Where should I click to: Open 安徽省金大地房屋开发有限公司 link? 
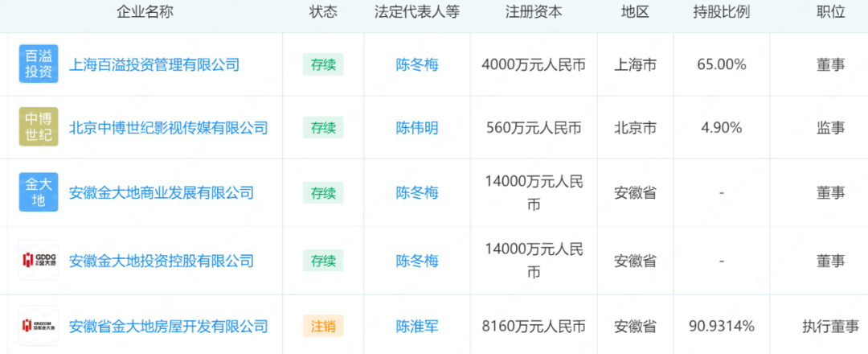168,326
